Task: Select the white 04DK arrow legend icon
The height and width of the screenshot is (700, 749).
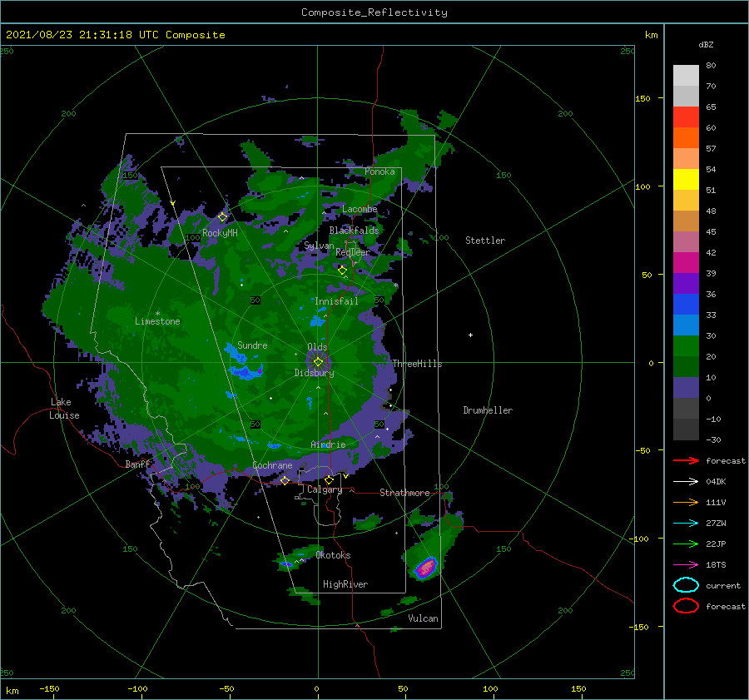Action: pyautogui.click(x=686, y=481)
